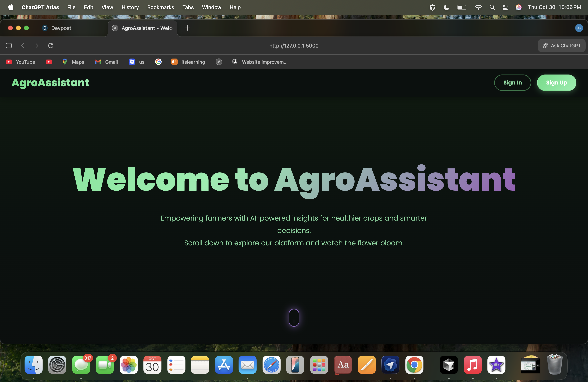This screenshot has width=588, height=382.
Task: Click the AgroAssistant logo link
Action: click(x=50, y=83)
